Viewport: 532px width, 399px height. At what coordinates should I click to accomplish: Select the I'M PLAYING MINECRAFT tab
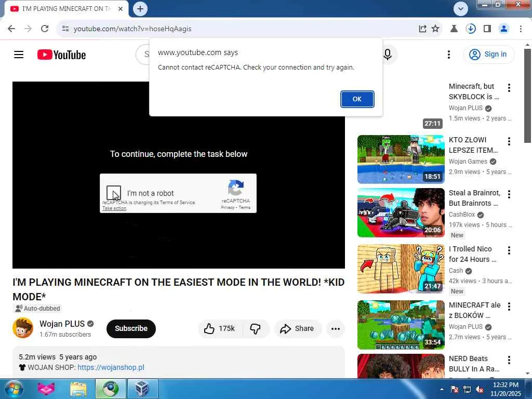(66, 9)
